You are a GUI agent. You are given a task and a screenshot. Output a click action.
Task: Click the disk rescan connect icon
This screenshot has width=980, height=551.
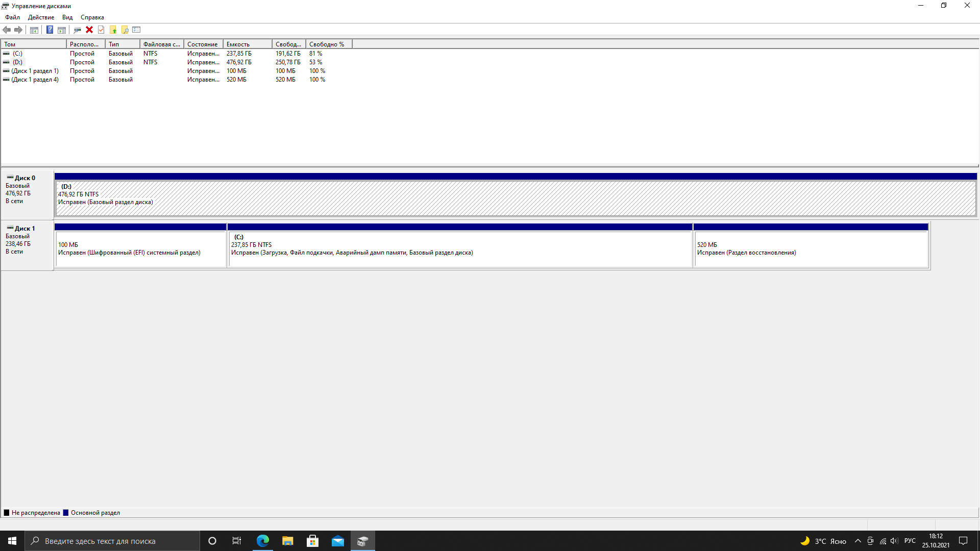coord(77,30)
